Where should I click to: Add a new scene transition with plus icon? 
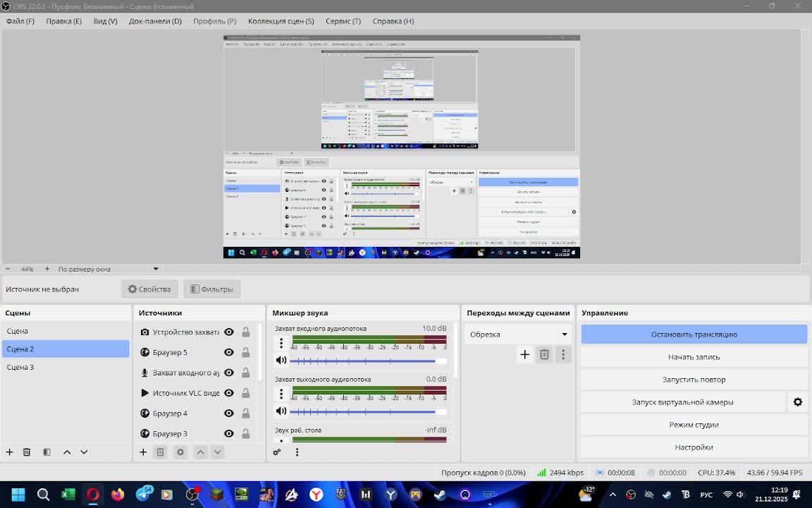pos(524,354)
